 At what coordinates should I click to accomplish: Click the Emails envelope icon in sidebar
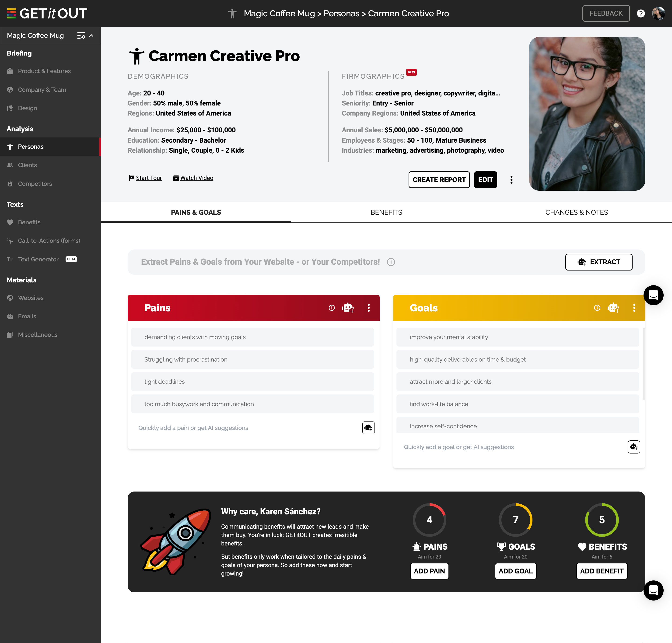point(10,316)
